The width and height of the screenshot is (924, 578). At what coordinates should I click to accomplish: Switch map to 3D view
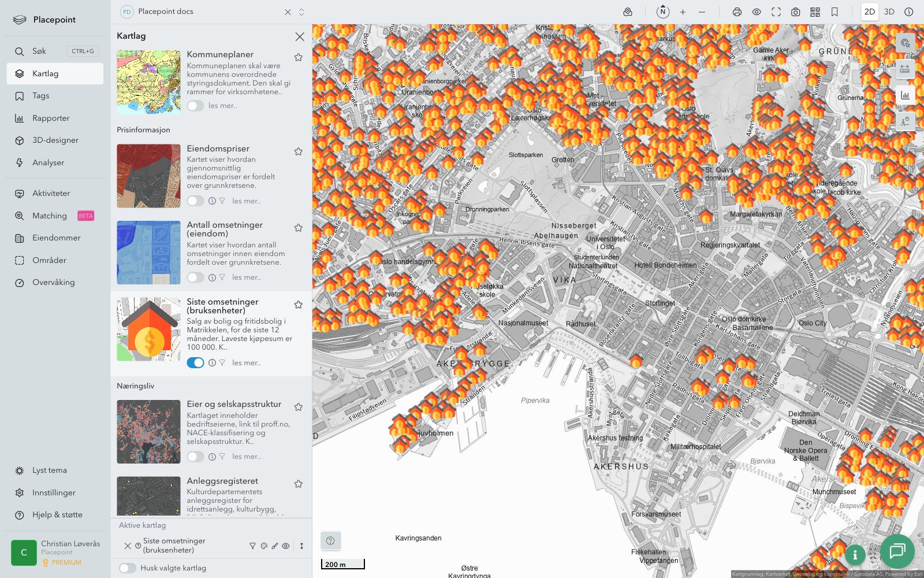(x=889, y=12)
